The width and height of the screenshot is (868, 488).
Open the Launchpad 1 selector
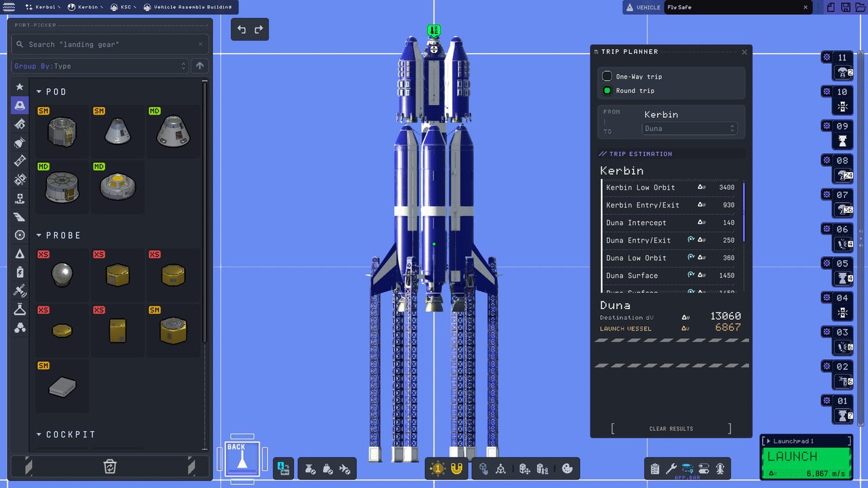[x=806, y=441]
